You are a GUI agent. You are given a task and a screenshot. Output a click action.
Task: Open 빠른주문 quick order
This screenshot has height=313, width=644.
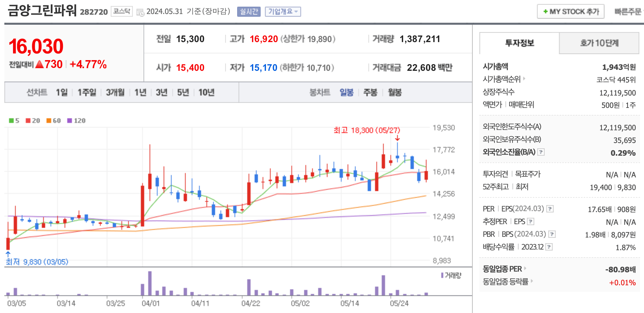628,12
